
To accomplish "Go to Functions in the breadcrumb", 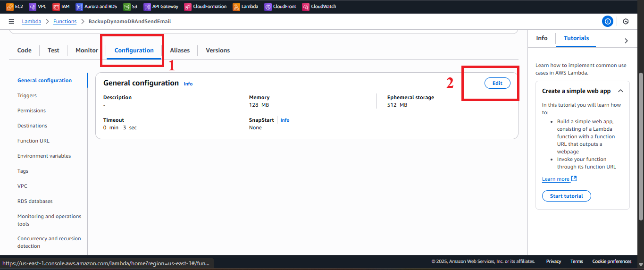I will click(65, 21).
